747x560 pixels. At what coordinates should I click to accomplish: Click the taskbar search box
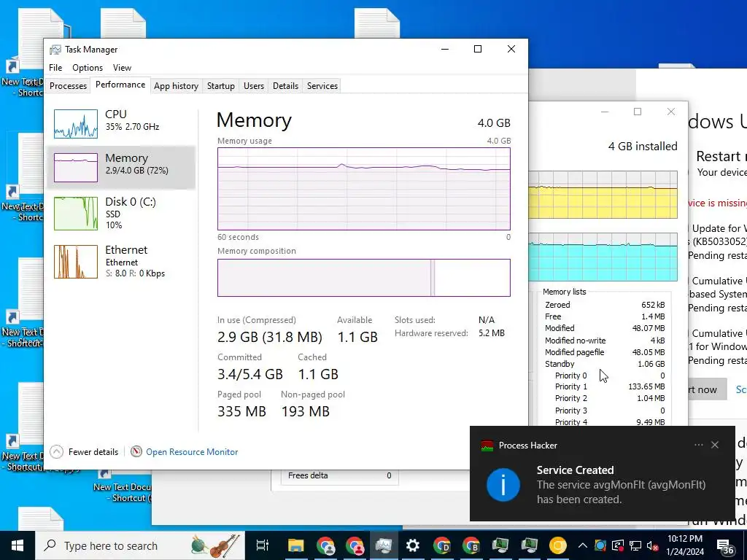(140, 545)
